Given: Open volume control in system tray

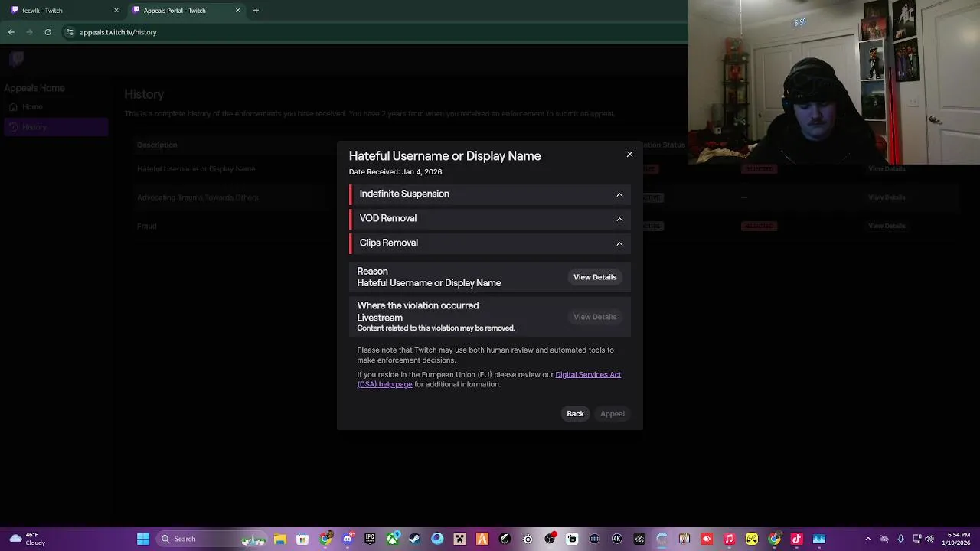Looking at the screenshot, I should click(929, 539).
